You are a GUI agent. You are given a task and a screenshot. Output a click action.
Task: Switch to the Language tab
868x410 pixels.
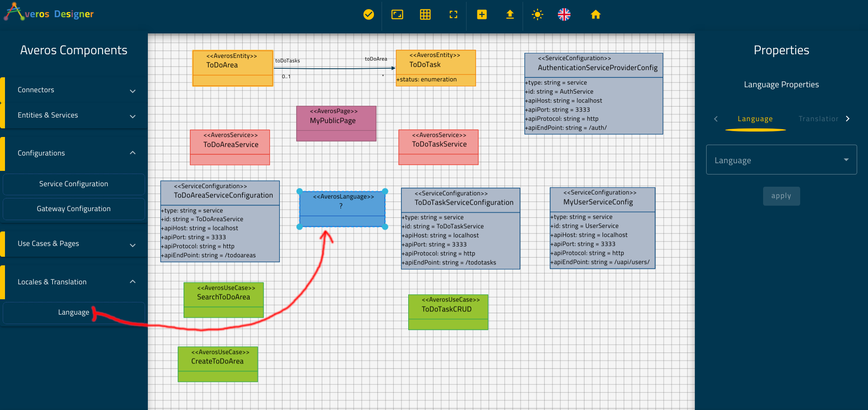pyautogui.click(x=755, y=119)
